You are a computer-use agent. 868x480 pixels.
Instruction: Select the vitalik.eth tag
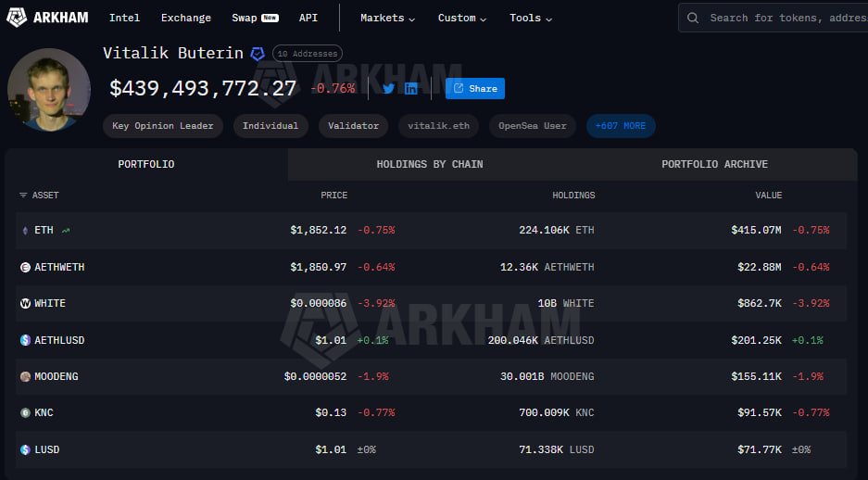(438, 126)
